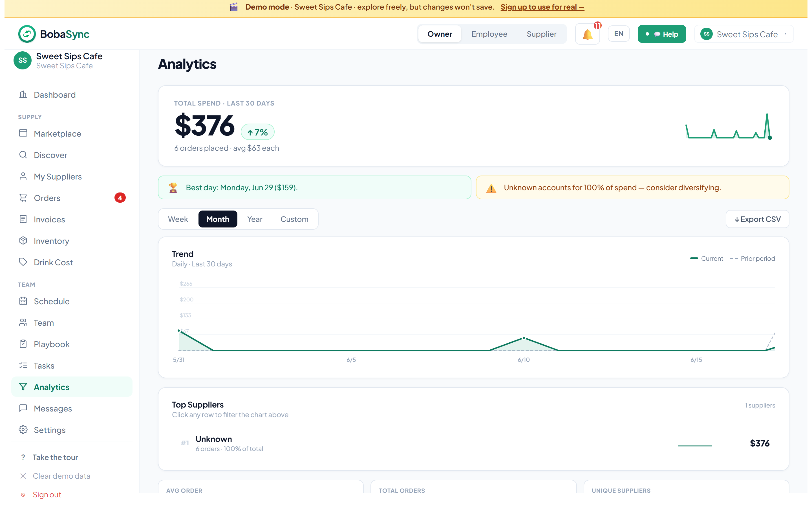Open notifications bell

(587, 34)
